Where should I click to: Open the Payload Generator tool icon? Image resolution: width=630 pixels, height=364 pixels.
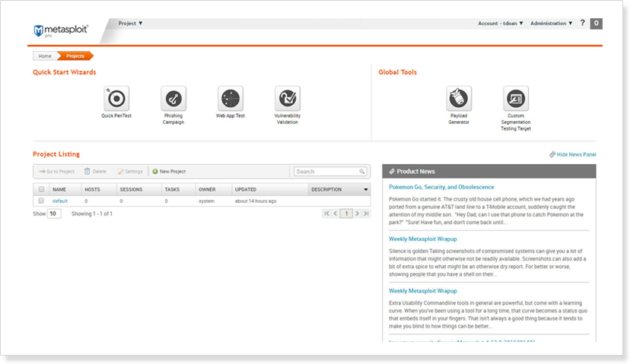[459, 98]
